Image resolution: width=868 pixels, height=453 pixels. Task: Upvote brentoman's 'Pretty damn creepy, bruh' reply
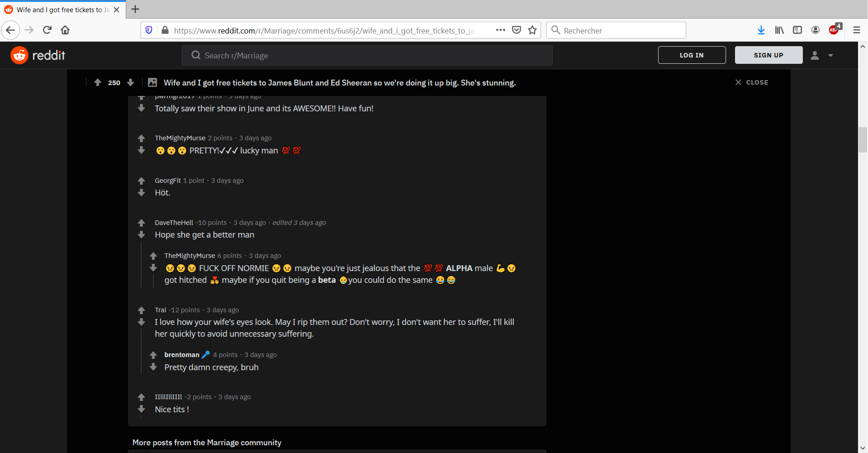153,355
